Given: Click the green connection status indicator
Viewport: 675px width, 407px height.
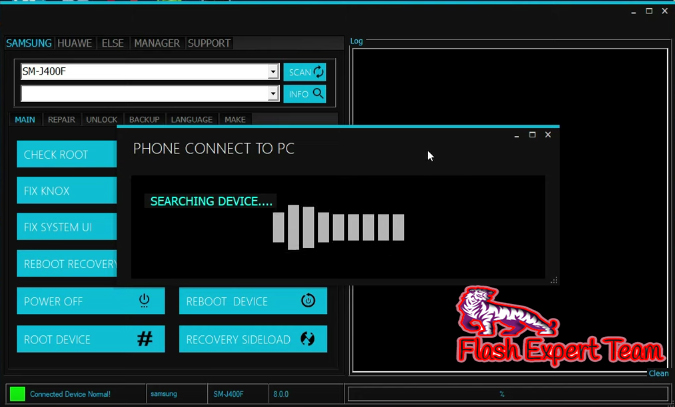Looking at the screenshot, I should pyautogui.click(x=17, y=394).
